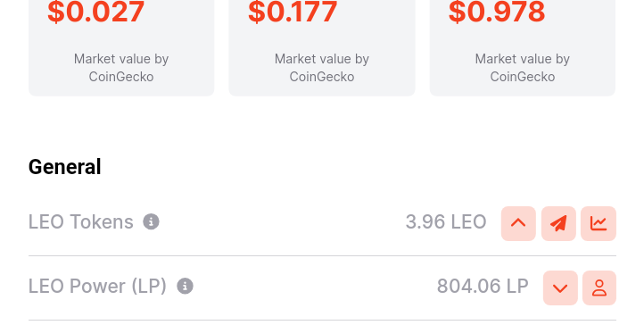Expand the LEO Power down-chevron button

pyautogui.click(x=560, y=288)
